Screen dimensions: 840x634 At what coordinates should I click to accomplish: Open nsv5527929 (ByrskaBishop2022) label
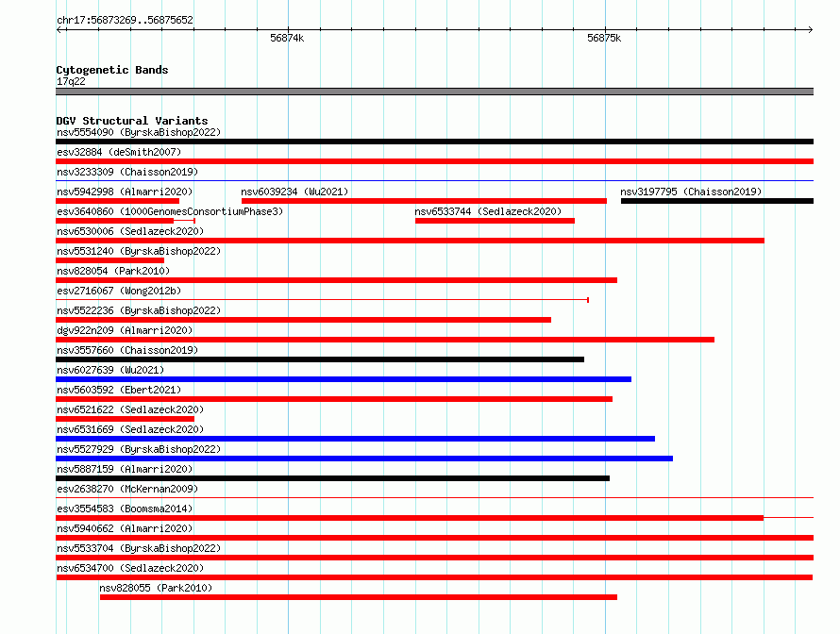coord(139,449)
